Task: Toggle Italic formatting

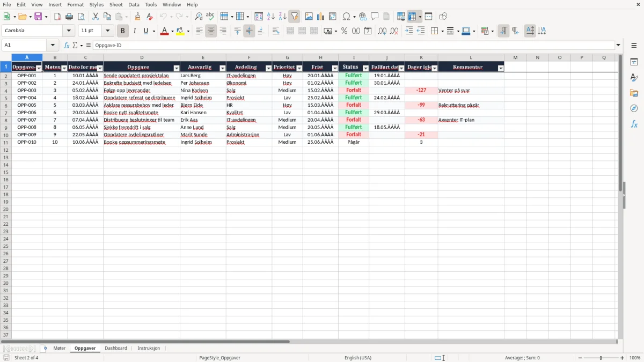Action: click(x=135, y=31)
